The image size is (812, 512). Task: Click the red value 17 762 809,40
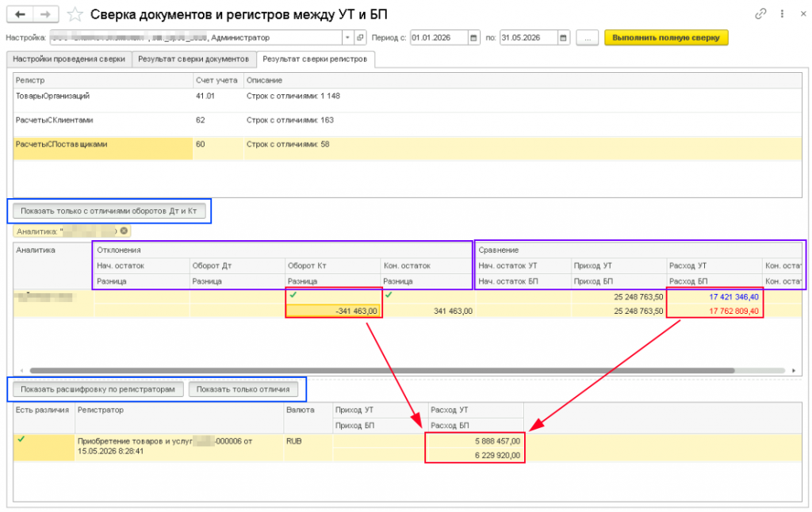(x=733, y=311)
